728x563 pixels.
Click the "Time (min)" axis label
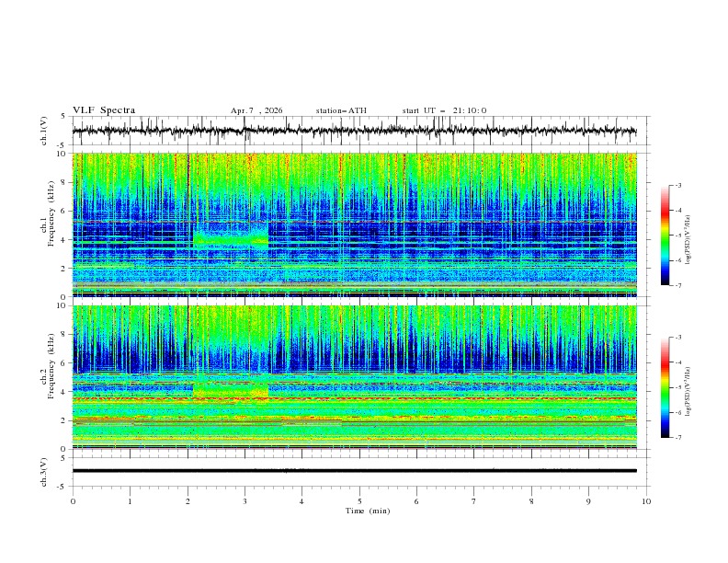click(x=368, y=511)
